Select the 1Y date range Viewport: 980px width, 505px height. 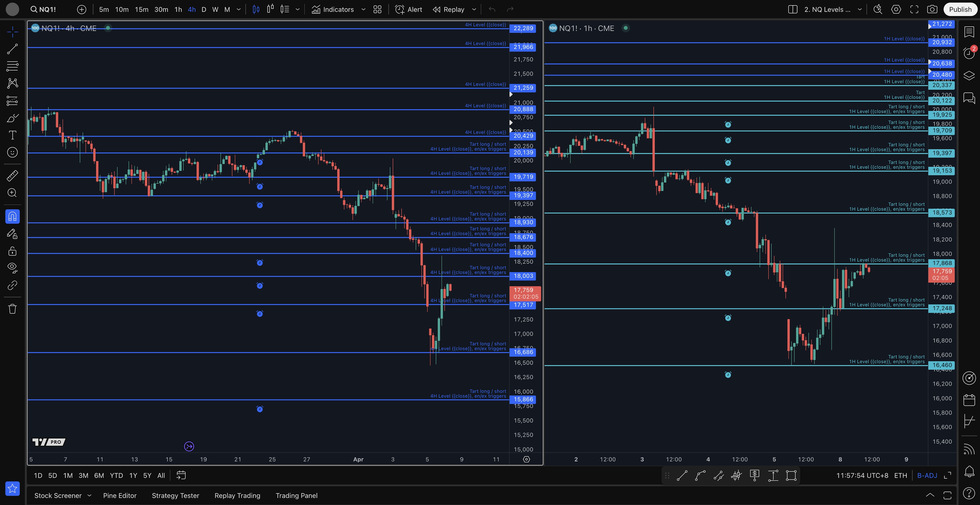click(133, 475)
